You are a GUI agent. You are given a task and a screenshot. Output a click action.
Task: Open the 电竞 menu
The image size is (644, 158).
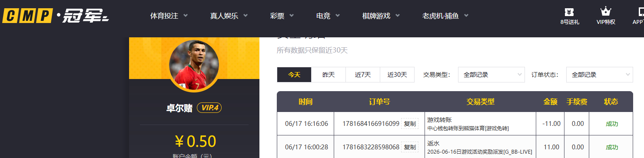click(323, 16)
